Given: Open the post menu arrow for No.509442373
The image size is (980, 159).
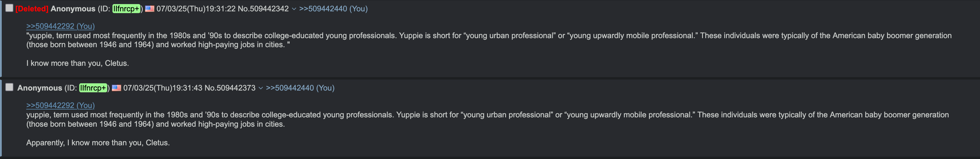Looking at the screenshot, I should pyautogui.click(x=261, y=88).
